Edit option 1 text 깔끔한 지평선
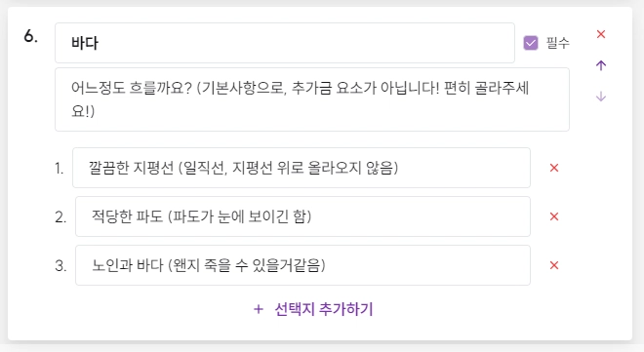This screenshot has width=644, height=352. click(302, 168)
